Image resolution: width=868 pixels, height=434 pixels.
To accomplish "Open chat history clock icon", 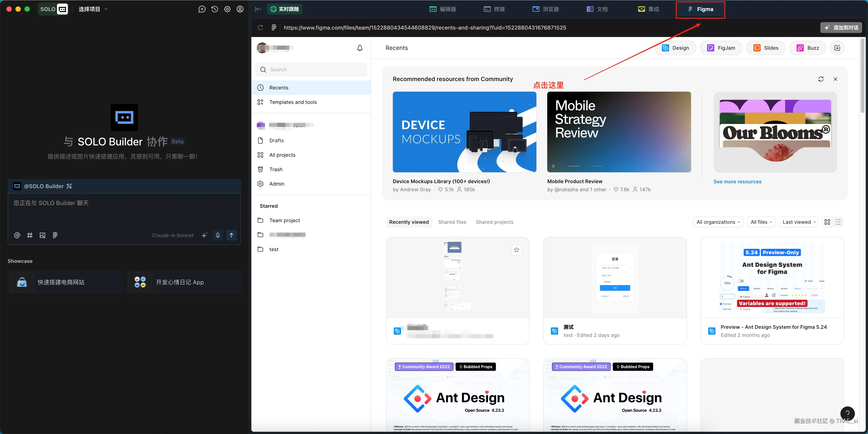I will click(x=215, y=9).
